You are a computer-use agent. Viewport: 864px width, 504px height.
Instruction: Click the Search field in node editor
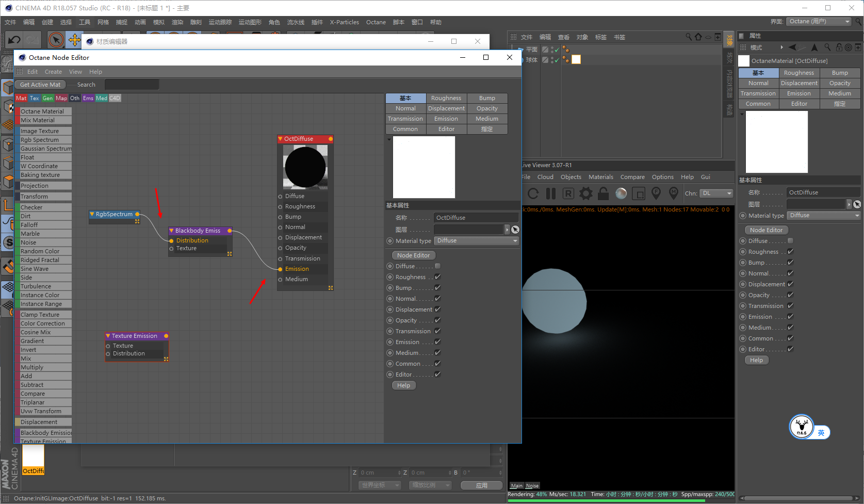132,85
